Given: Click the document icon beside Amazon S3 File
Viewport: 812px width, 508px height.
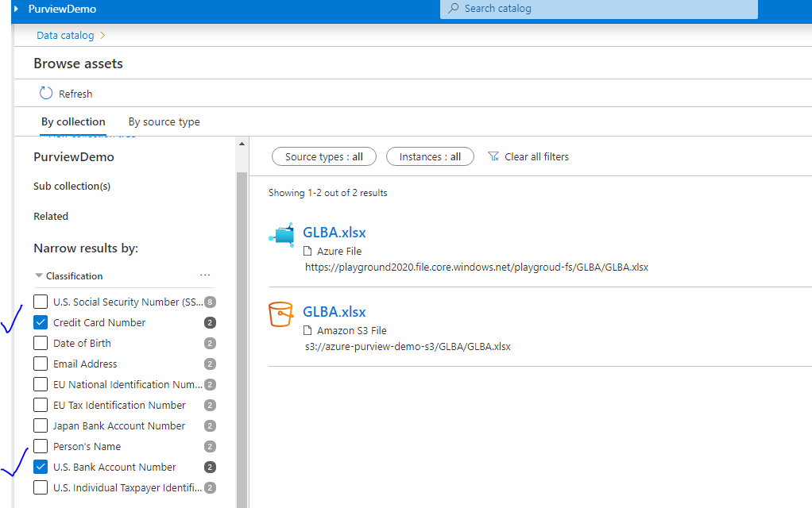Looking at the screenshot, I should coord(307,330).
